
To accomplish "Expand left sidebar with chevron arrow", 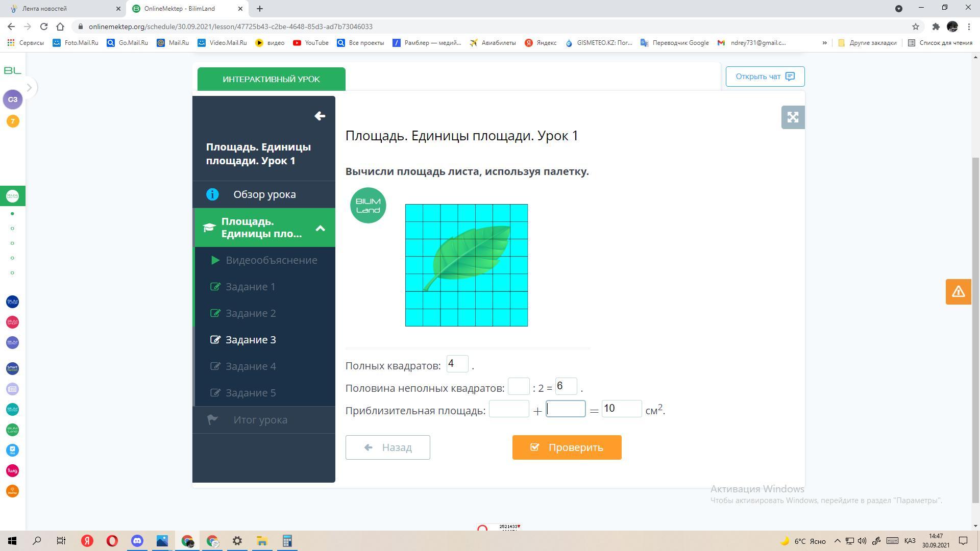I will pyautogui.click(x=29, y=88).
